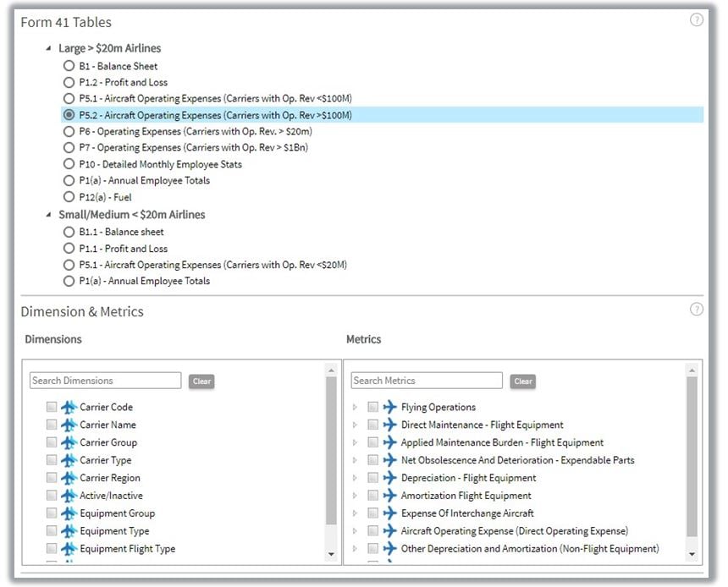Select the B1 - Balance Sheet radio button
The width and height of the screenshot is (728, 587).
(69, 66)
